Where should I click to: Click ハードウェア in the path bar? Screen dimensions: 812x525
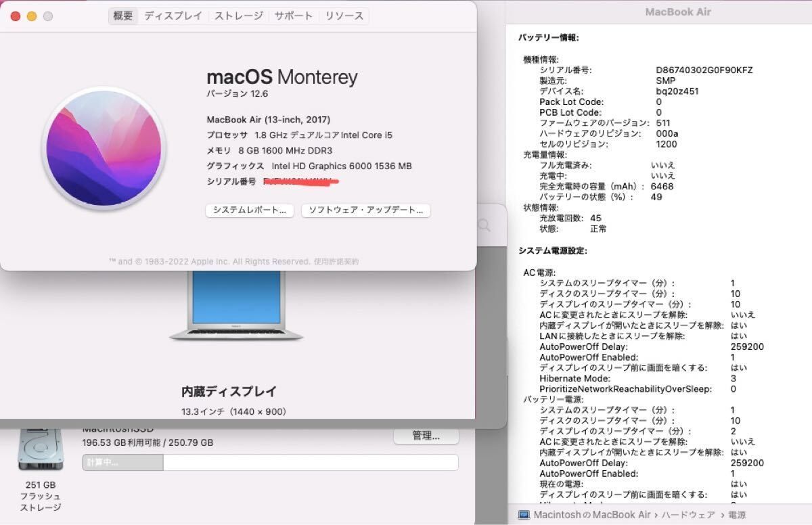(x=688, y=515)
